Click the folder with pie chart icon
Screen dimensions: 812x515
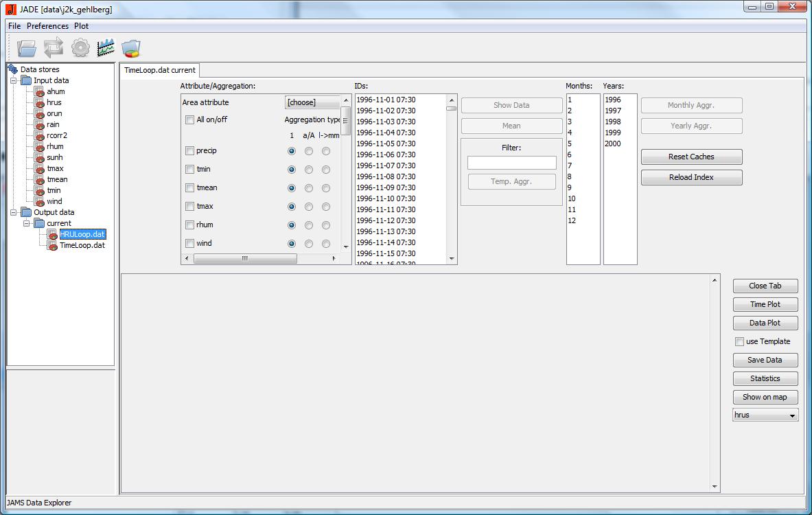coord(131,48)
